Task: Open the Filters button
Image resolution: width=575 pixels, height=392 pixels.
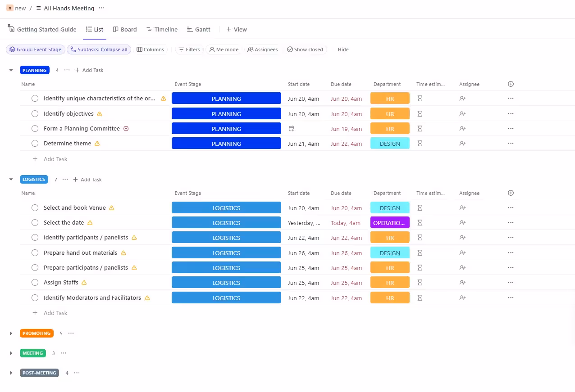Action: coord(189,50)
